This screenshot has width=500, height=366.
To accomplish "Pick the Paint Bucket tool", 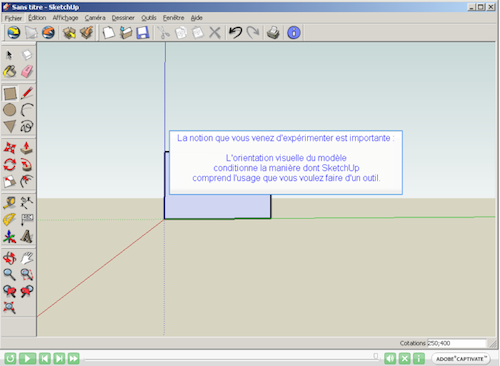I will 10,71.
